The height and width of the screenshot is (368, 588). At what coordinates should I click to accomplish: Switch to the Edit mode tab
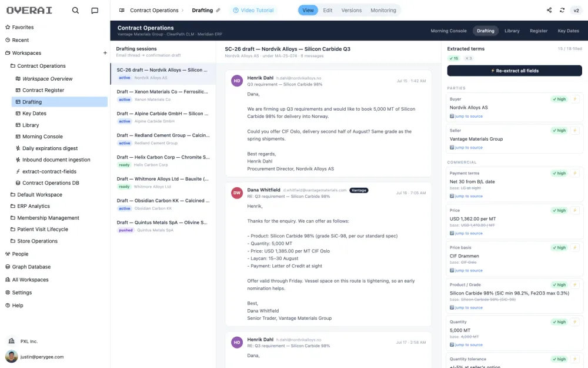click(328, 10)
